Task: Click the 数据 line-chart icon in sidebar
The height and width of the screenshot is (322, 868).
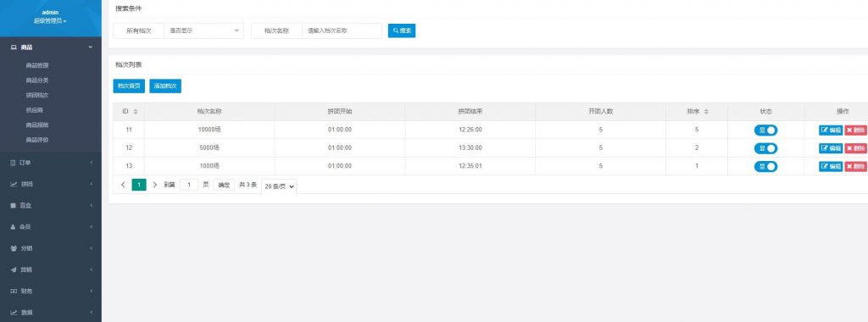Action: (14, 313)
